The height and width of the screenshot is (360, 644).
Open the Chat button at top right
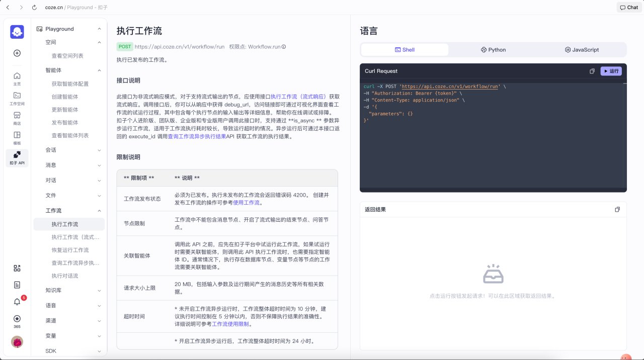tap(629, 8)
